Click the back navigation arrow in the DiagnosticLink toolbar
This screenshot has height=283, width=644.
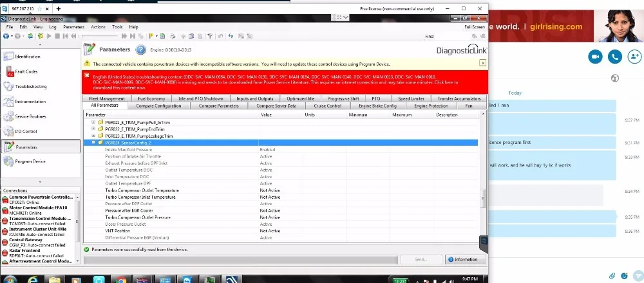pyautogui.click(x=5, y=36)
